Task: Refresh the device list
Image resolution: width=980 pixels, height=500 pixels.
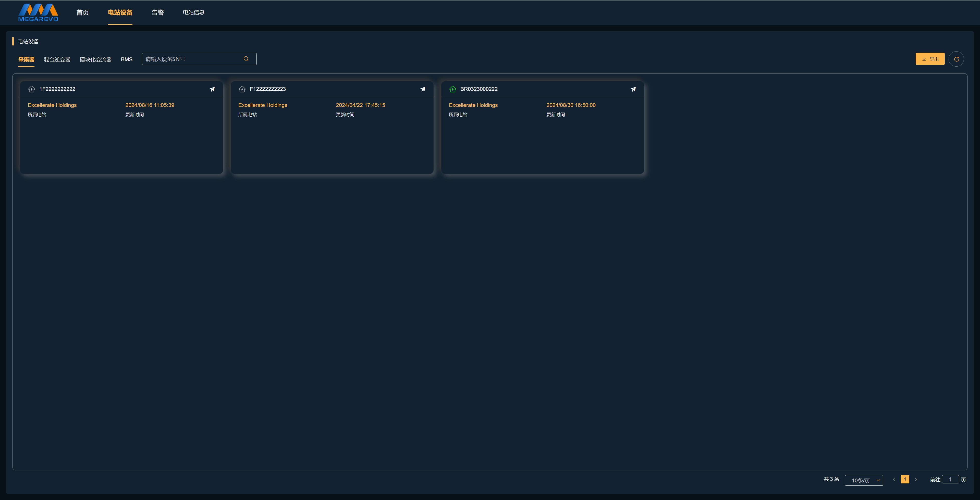Action: click(956, 59)
